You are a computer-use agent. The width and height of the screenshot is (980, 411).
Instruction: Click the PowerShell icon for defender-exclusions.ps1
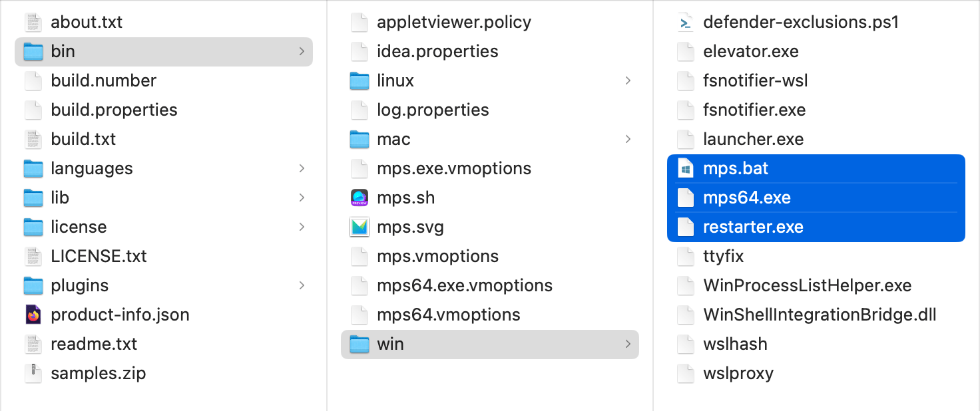[685, 22]
